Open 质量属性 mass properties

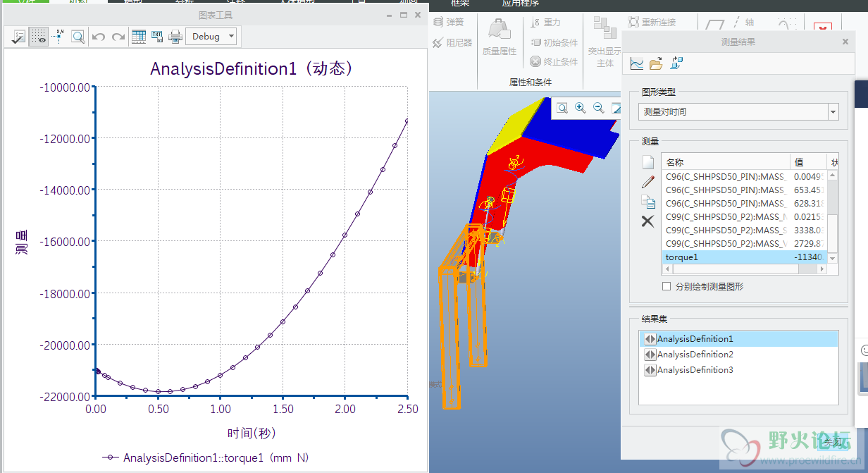500,37
